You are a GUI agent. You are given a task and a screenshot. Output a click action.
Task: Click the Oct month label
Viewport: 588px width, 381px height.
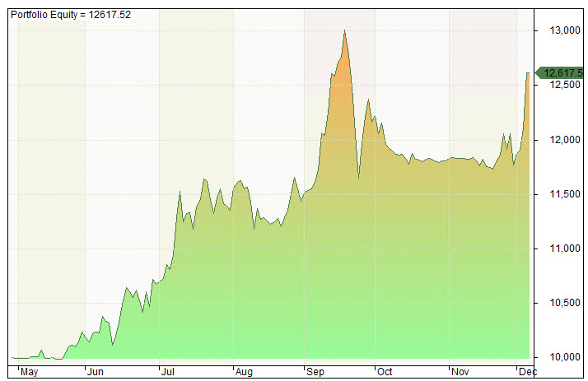(x=385, y=372)
